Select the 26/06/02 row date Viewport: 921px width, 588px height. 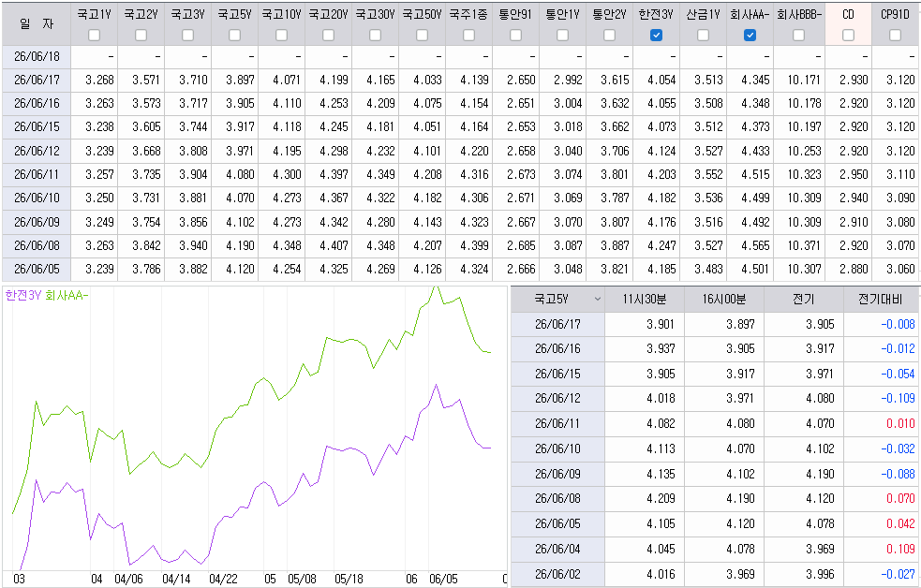(x=557, y=575)
